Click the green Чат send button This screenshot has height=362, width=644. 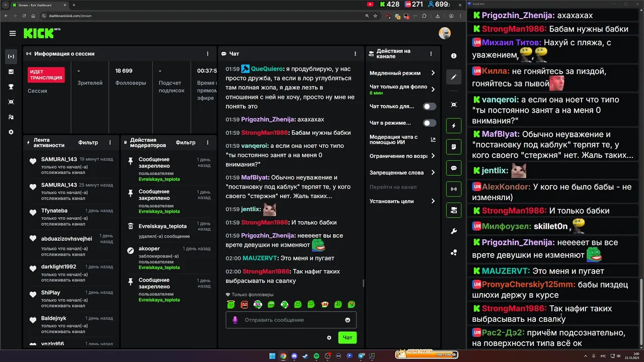coord(347,338)
